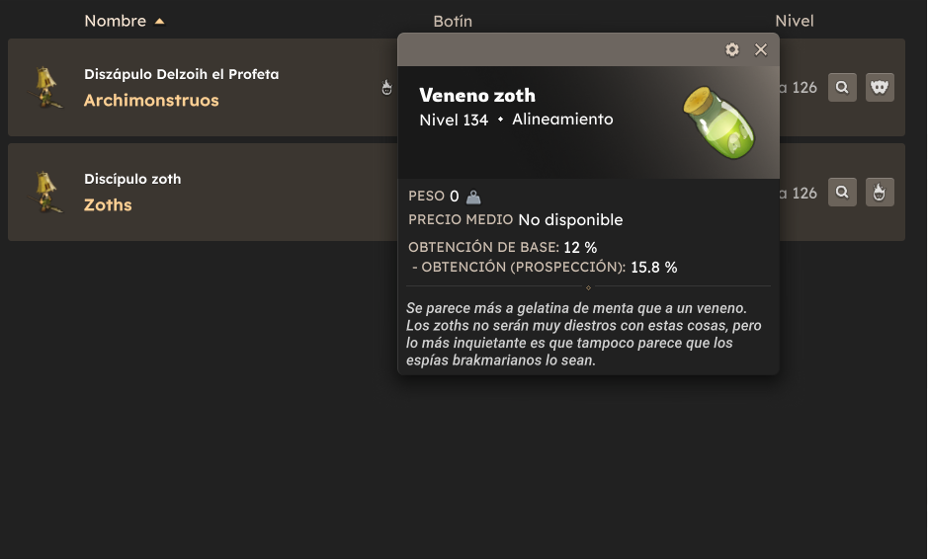928x560 pixels.
Task: Sort by the Nombre column
Action: coord(115,21)
